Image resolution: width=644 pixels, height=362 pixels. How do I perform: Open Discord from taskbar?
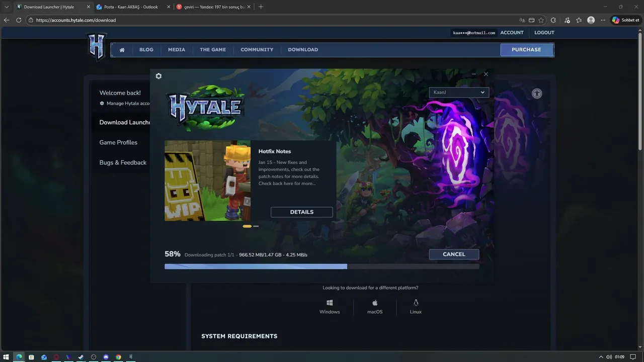pos(106,357)
